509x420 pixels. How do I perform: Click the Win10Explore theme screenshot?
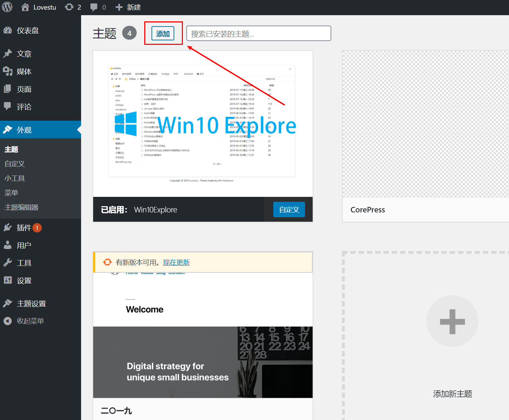[x=203, y=124]
